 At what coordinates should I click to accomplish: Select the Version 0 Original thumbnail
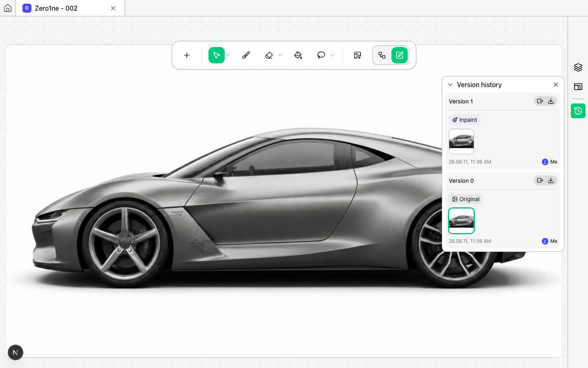tap(461, 221)
